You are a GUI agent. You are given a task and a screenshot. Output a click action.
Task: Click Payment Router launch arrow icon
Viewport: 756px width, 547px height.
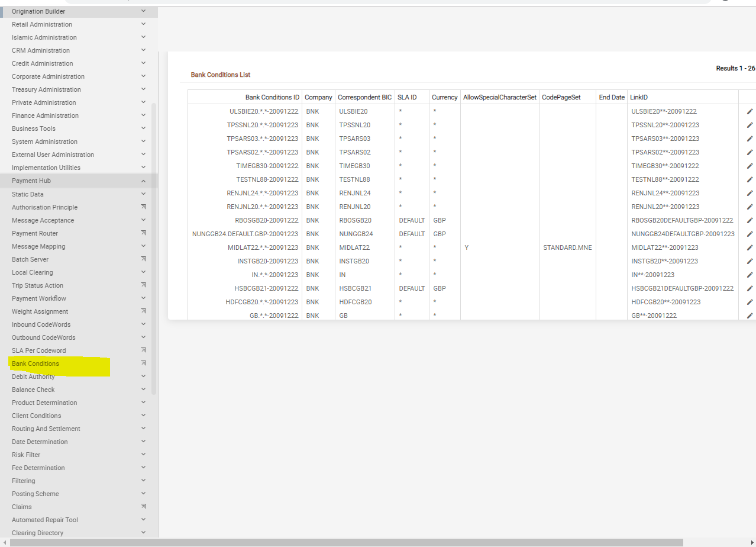[143, 233]
